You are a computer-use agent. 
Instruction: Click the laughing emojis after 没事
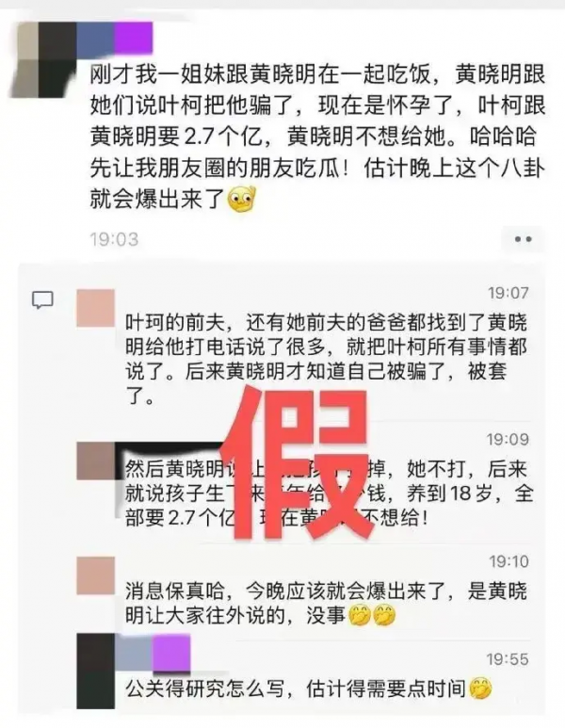[371, 616]
